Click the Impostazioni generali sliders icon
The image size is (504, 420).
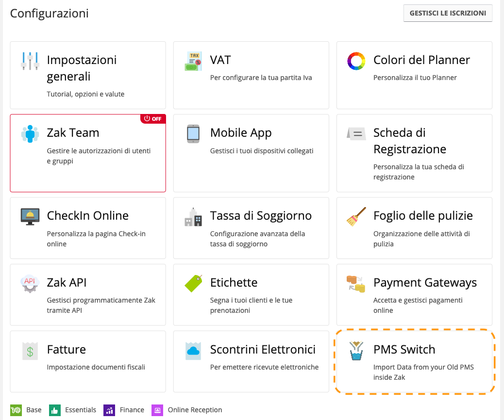click(30, 61)
